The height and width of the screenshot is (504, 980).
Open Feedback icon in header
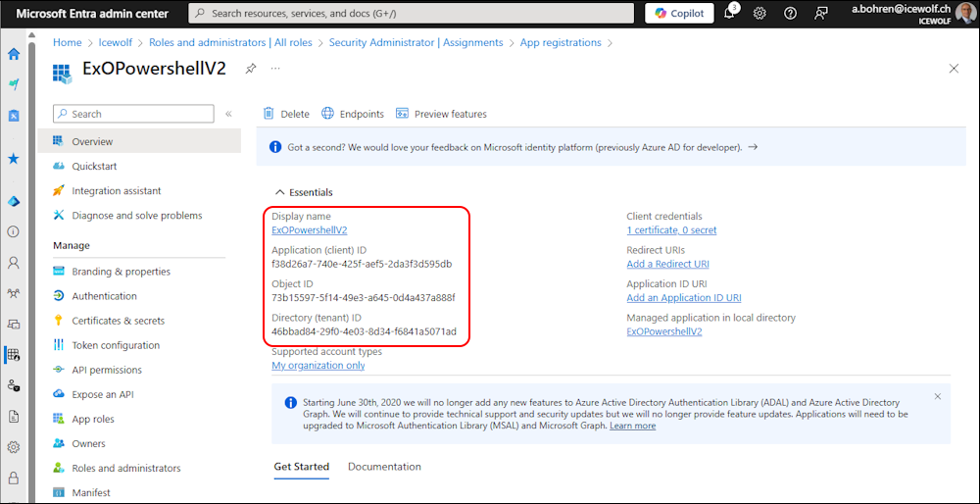[821, 13]
